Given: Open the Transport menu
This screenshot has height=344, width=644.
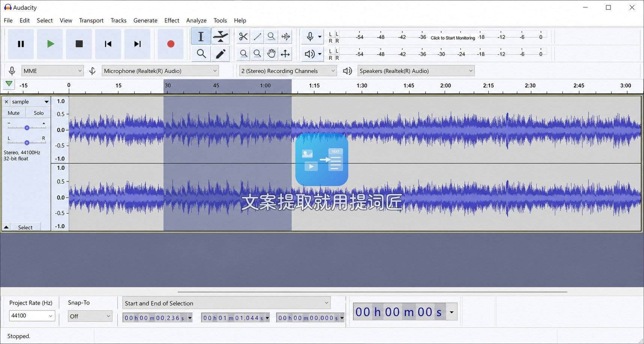Looking at the screenshot, I should 91,20.
